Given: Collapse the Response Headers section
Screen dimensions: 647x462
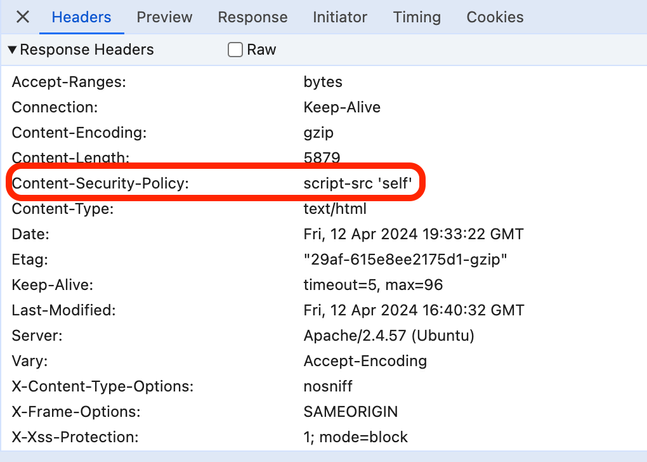Looking at the screenshot, I should pos(12,49).
